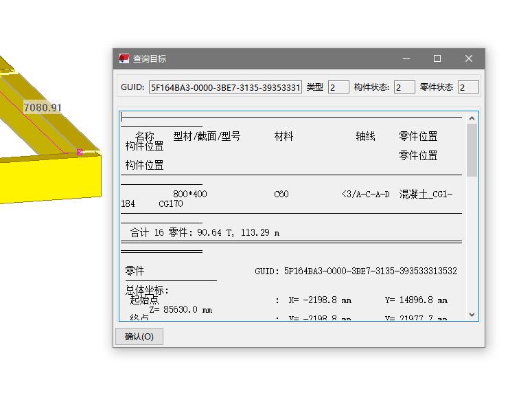This screenshot has width=532, height=400.
Task: Click the 类型 value field
Action: tap(338, 87)
